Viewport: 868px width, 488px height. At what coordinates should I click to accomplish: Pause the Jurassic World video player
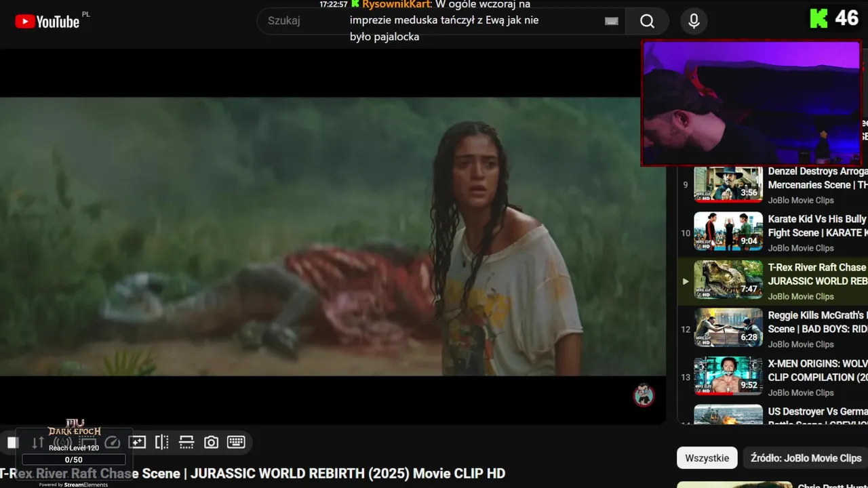coord(332,236)
